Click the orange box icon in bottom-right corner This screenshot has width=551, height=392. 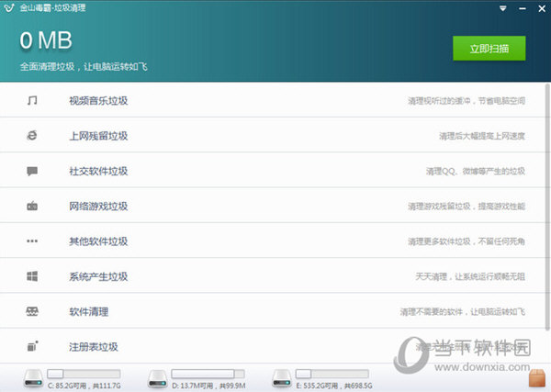click(538, 377)
